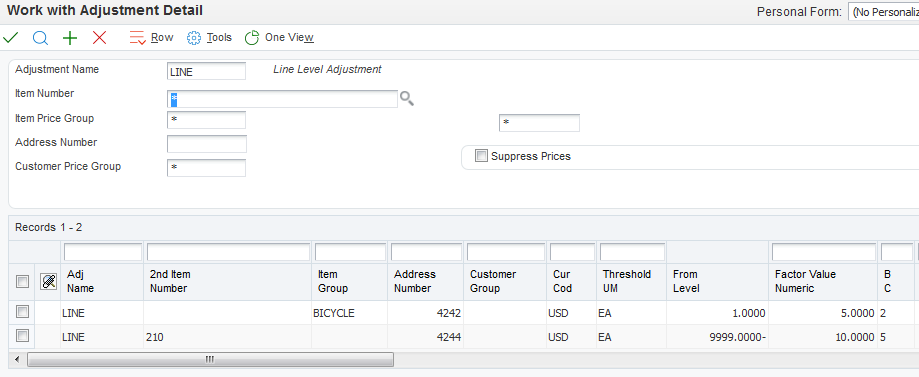Click the Factor Value Numeric filter field

[824, 252]
